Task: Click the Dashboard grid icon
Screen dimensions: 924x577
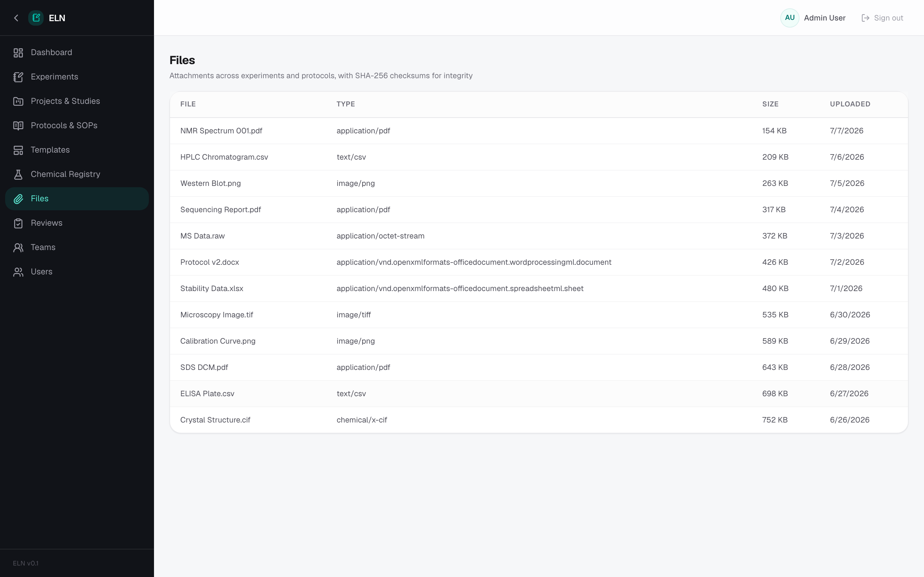Action: click(x=18, y=53)
